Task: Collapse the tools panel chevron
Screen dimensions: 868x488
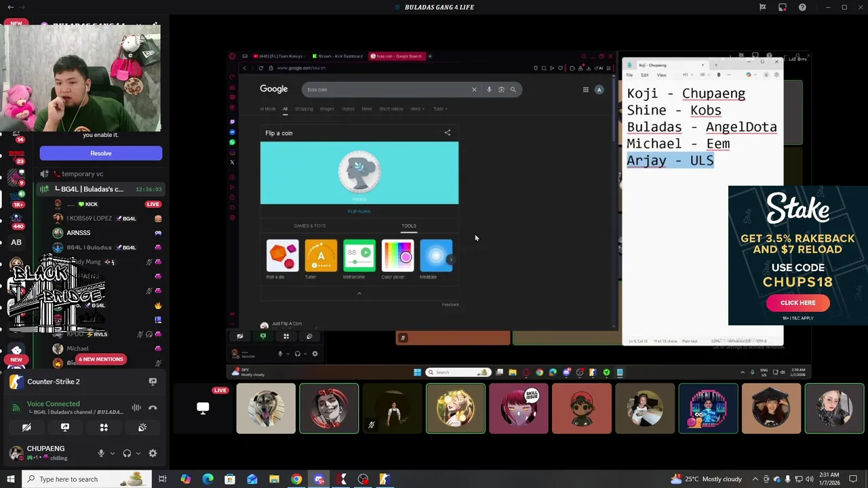Action: (x=359, y=293)
